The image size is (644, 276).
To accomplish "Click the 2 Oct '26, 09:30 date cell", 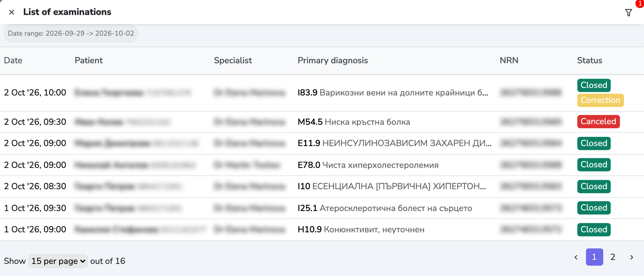I will [x=35, y=122].
